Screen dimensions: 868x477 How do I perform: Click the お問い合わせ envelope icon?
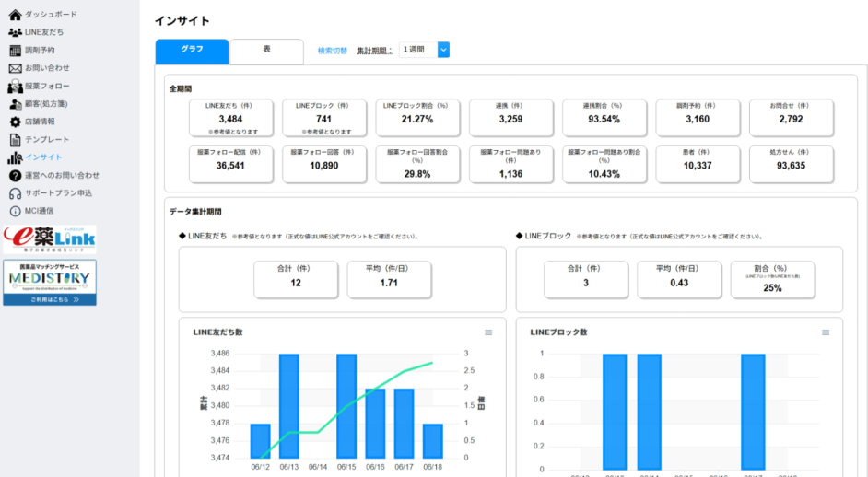pos(15,69)
